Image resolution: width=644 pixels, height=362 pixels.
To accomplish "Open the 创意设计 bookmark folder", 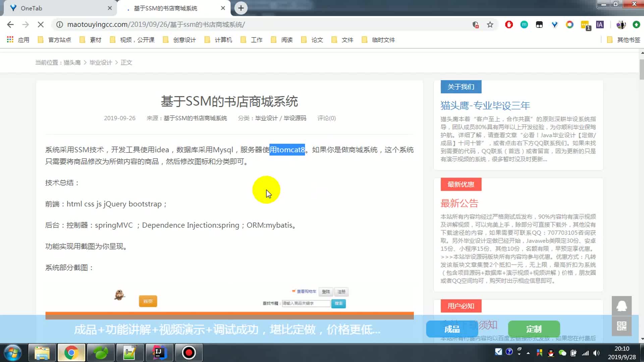I will tap(179, 40).
